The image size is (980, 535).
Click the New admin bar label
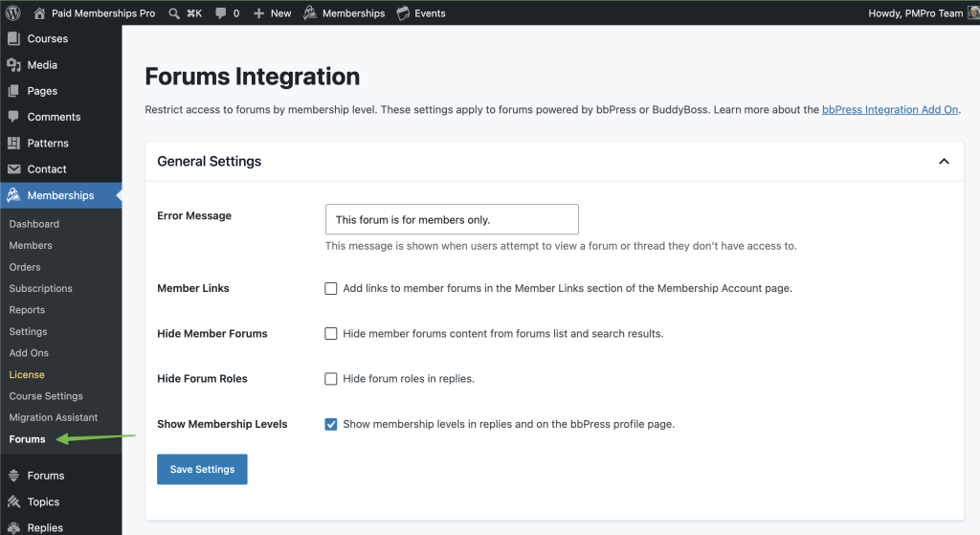[x=280, y=13]
